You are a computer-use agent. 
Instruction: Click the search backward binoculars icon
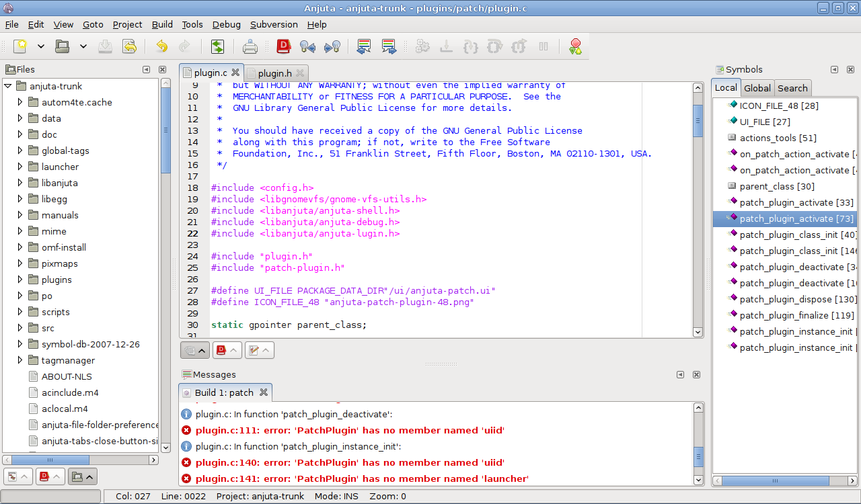(308, 46)
